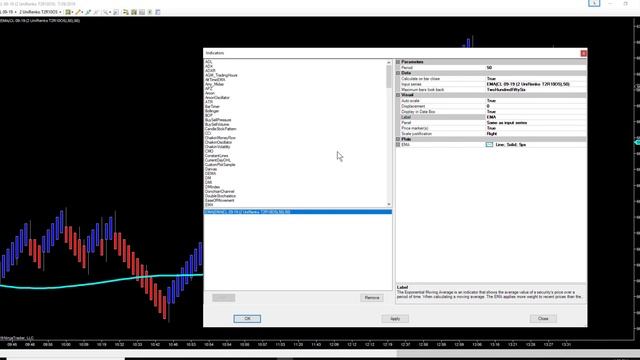Image resolution: width=640 pixels, height=360 pixels.
Task: Select CMO in the indicator list
Action: pyautogui.click(x=209, y=151)
